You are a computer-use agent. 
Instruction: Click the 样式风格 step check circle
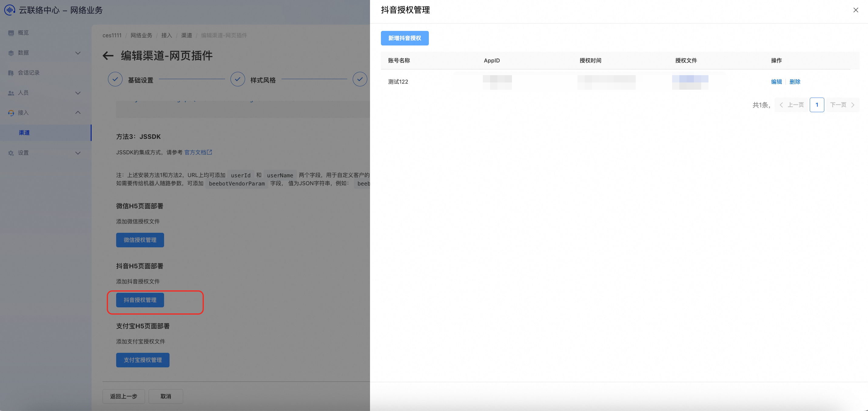[237, 79]
